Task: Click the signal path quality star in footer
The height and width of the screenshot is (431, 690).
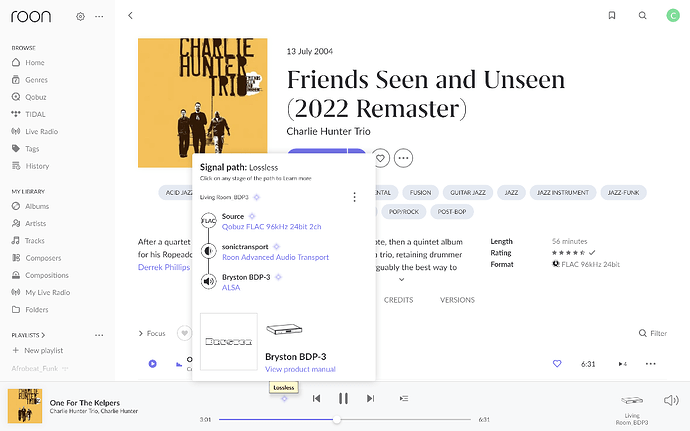Action: (284, 398)
